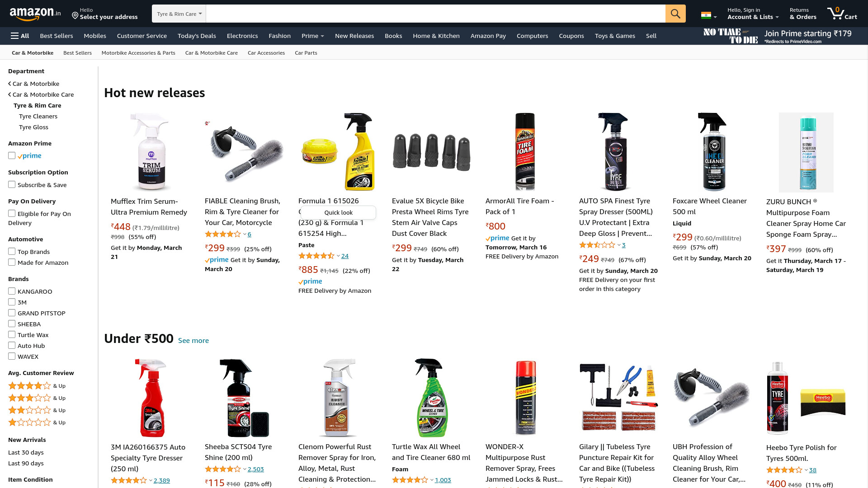Image resolution: width=868 pixels, height=488 pixels.
Task: Click the back chevron beside Car & Motorbike
Action: coord(9,84)
